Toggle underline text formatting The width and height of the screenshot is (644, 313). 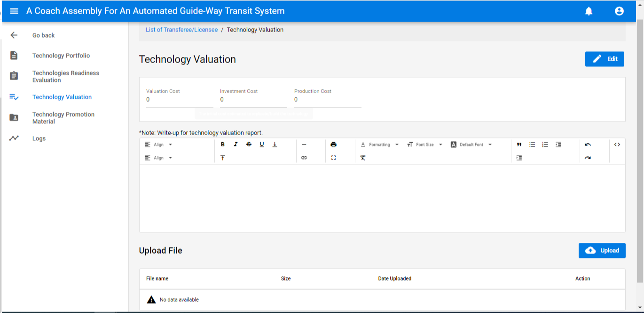(262, 144)
